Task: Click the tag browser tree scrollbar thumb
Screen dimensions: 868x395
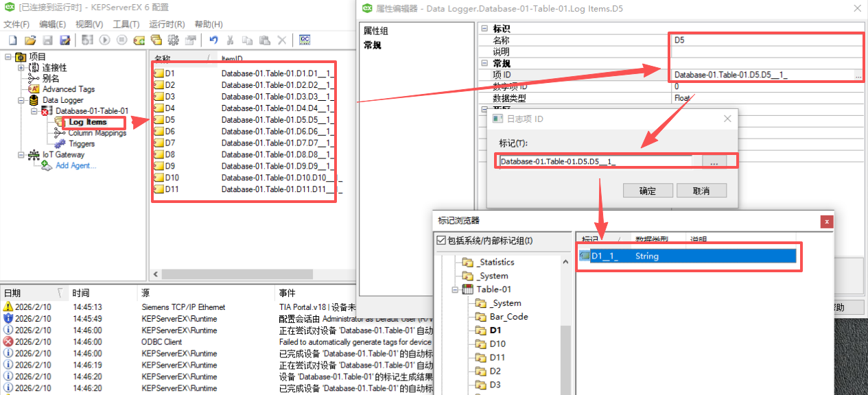Action: pos(565,360)
